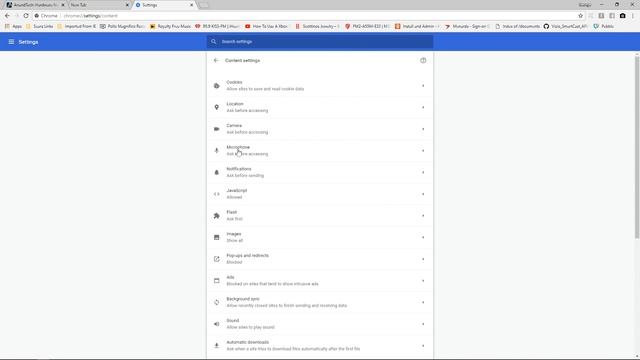Click the address bar URL
Screen dimensions: 640x360
91,16
